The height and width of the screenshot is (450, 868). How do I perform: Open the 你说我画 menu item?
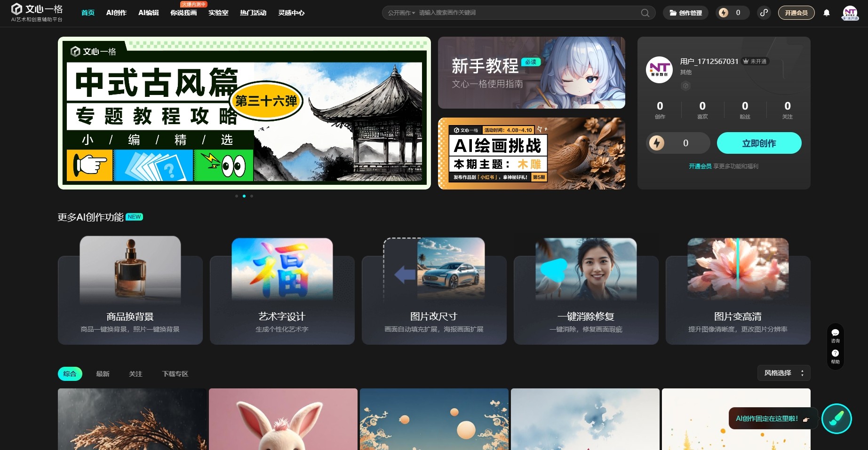click(183, 13)
